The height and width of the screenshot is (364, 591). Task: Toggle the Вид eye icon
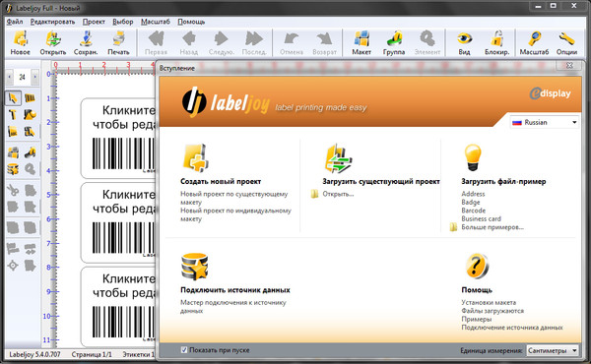(x=464, y=42)
